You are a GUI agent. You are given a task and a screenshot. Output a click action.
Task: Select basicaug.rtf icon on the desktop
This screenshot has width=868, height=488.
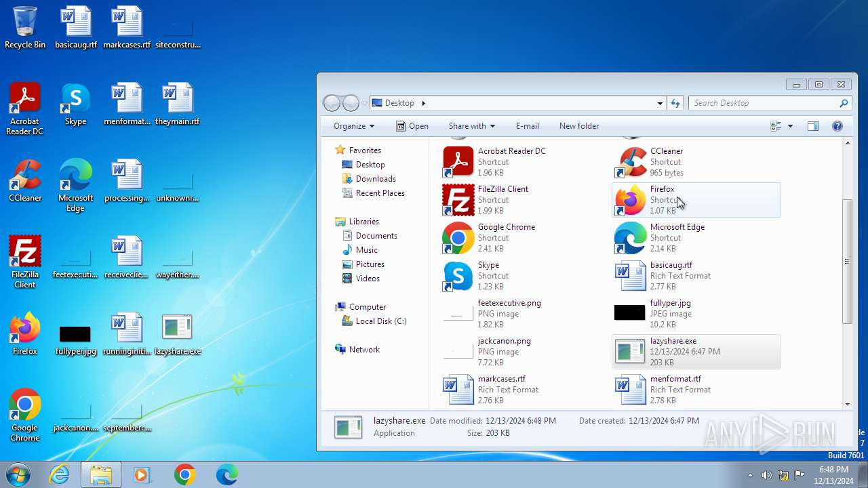(x=76, y=27)
